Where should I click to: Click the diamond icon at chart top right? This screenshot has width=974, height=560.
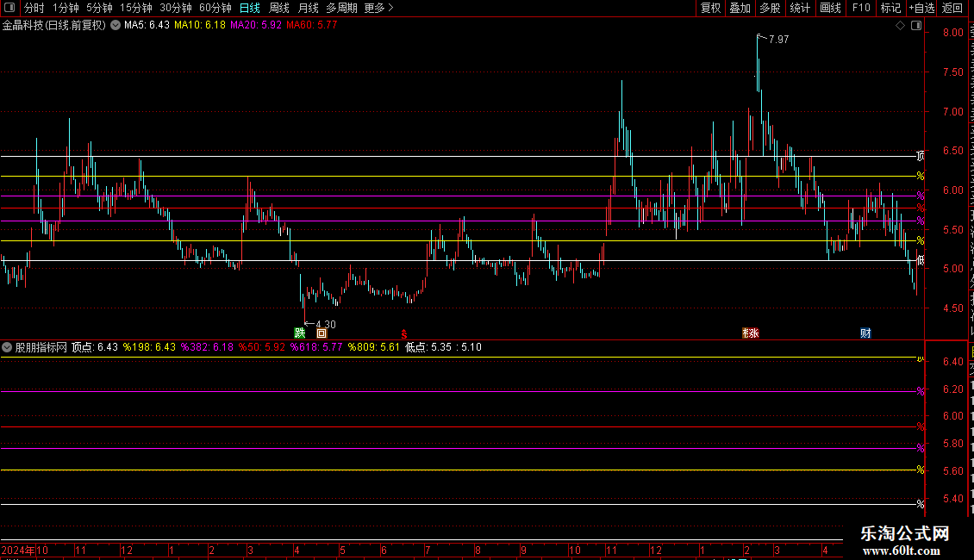coord(900,26)
